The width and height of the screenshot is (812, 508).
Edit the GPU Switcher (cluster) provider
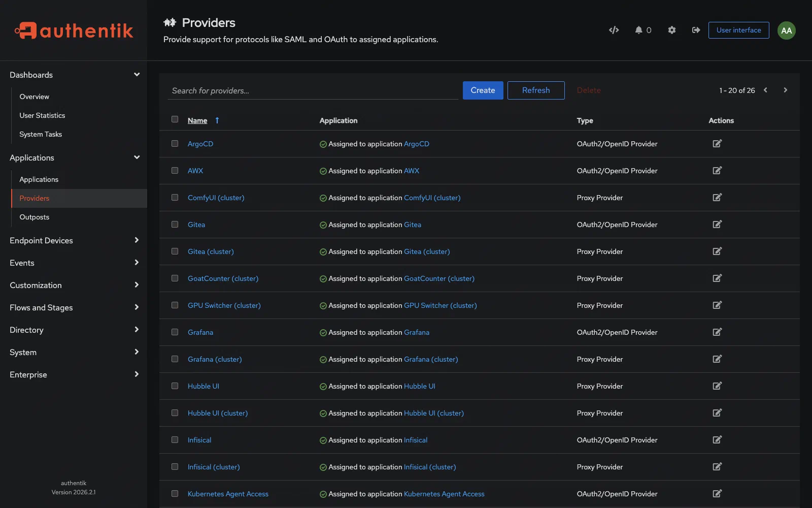pos(717,305)
